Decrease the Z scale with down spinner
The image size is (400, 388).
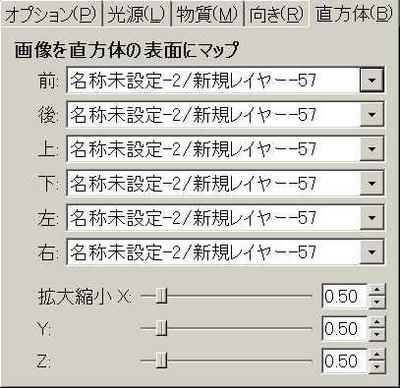377,367
